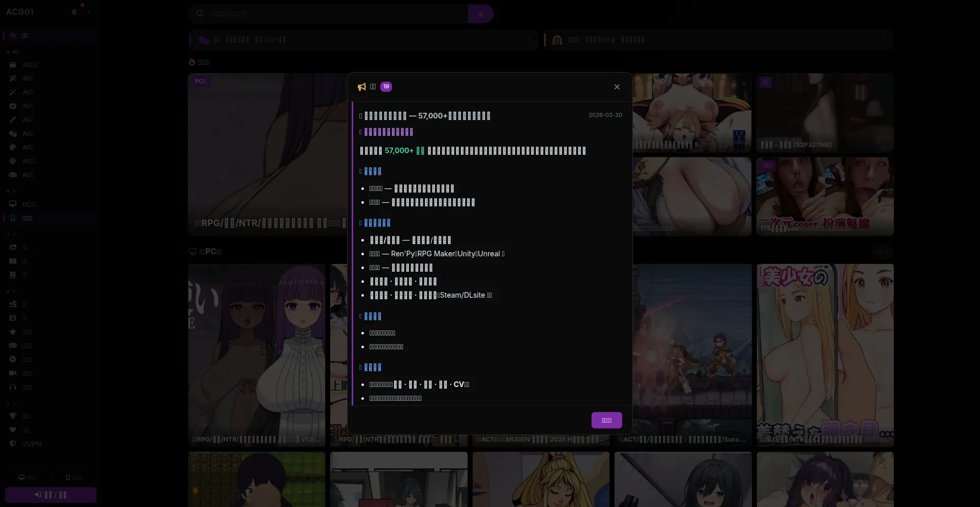Click the monitor icon of the PC section heading

point(192,251)
